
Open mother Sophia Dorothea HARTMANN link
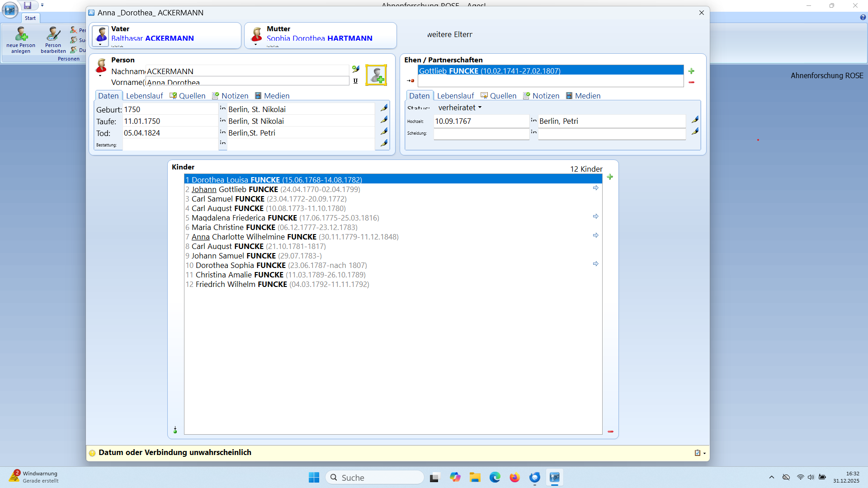click(319, 38)
